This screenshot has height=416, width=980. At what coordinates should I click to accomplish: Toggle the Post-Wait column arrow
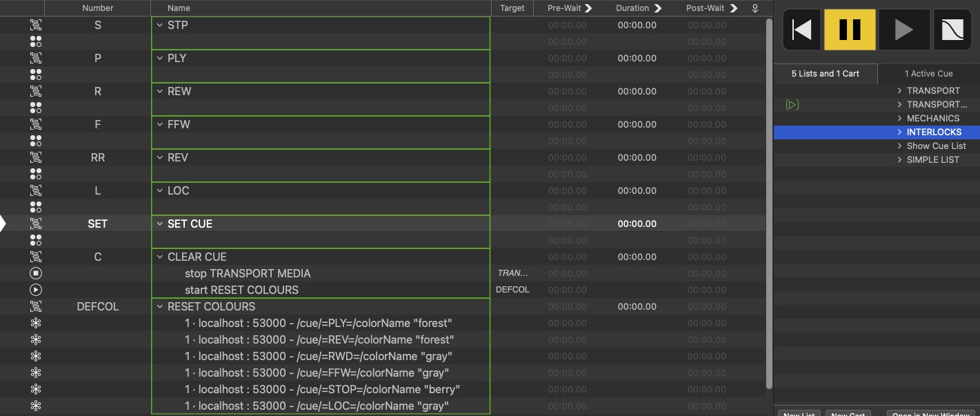click(733, 8)
